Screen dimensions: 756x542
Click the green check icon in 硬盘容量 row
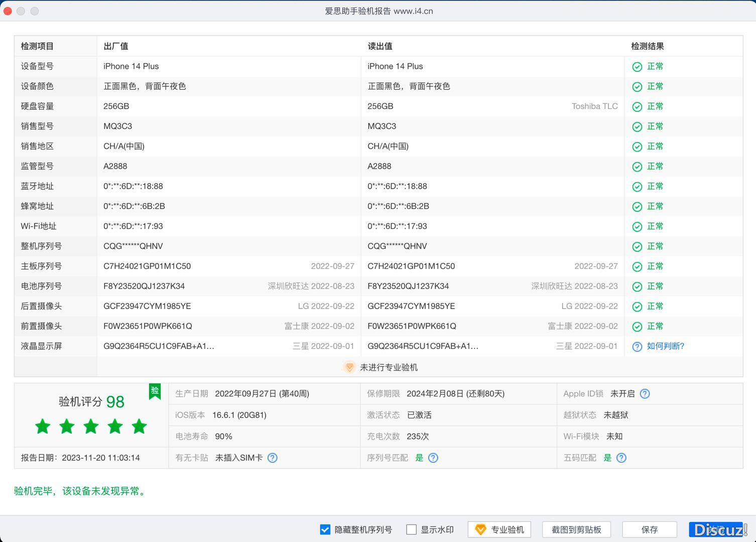tap(637, 107)
